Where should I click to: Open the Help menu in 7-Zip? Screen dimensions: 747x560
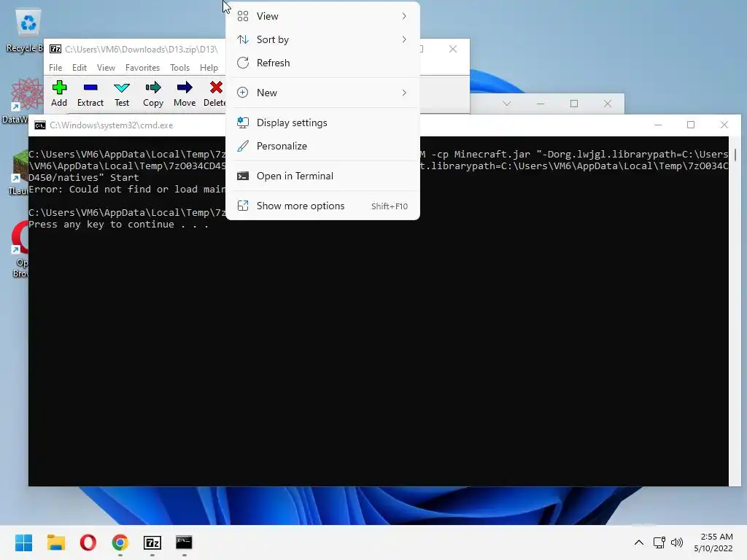pyautogui.click(x=209, y=68)
